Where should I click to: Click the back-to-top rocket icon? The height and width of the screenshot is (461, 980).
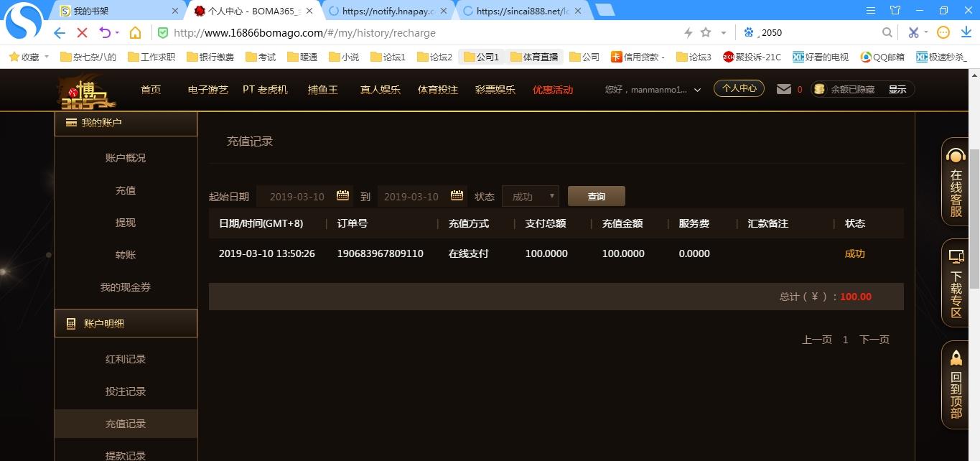[x=956, y=358]
